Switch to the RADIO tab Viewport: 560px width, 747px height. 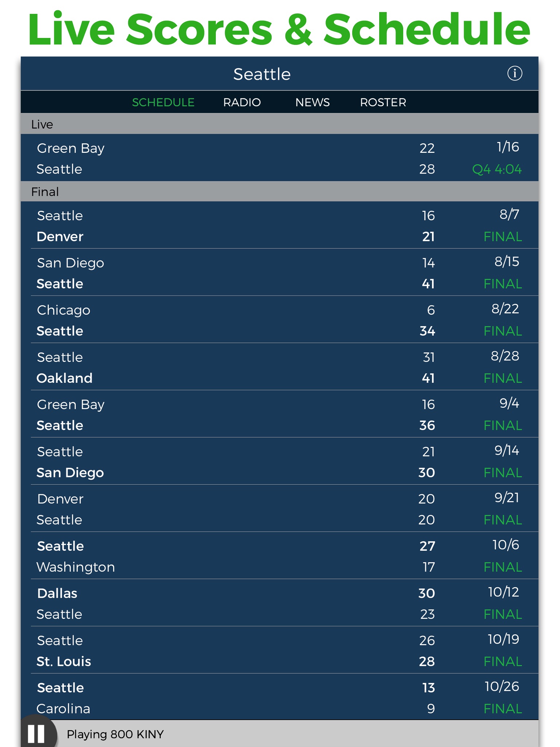click(242, 102)
